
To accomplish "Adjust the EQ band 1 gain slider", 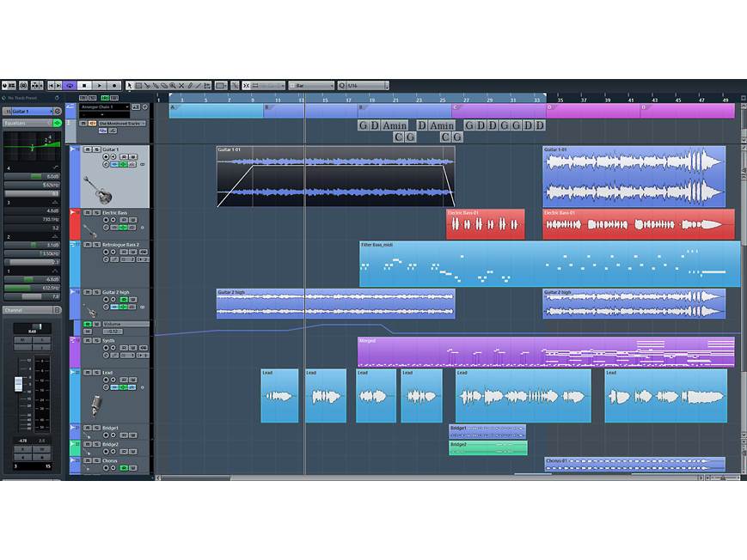I will click(x=30, y=281).
